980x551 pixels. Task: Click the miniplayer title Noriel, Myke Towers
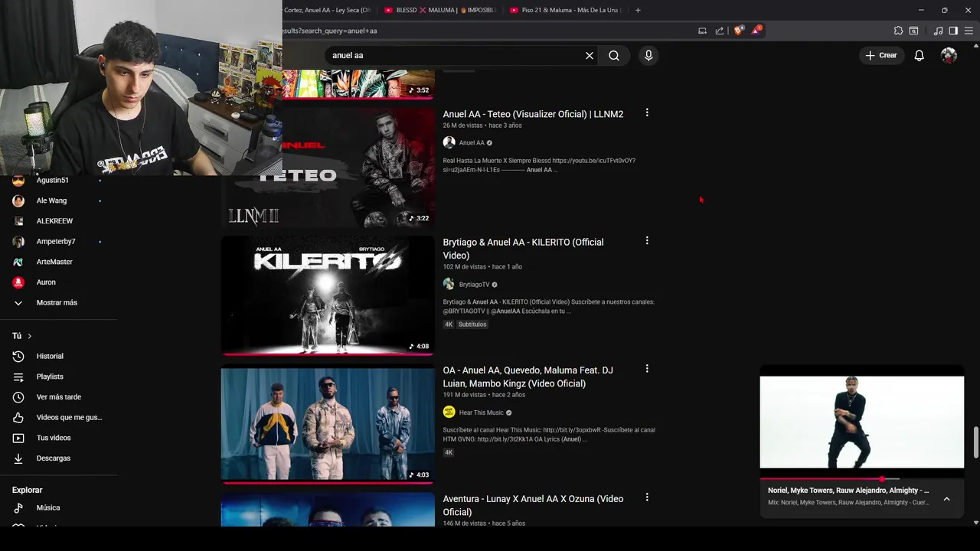tap(848, 491)
